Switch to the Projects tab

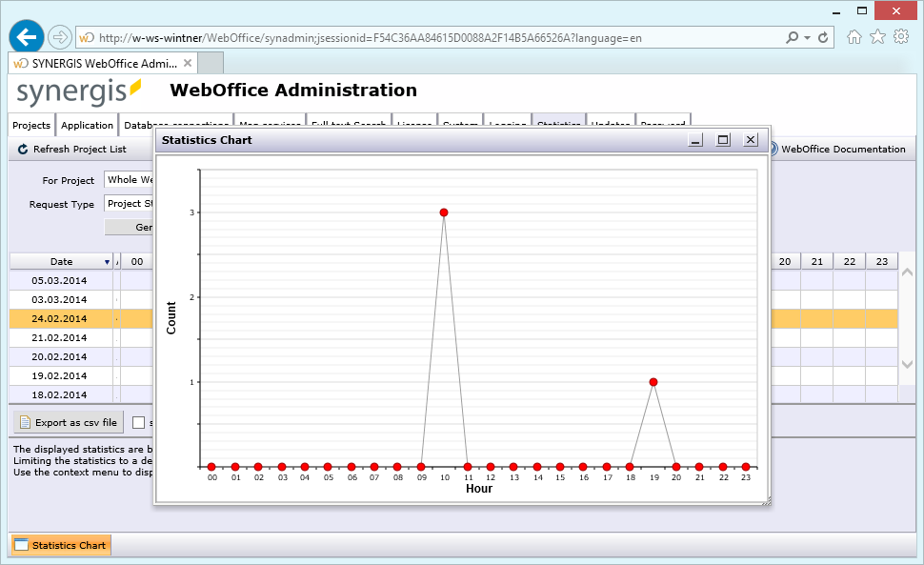(31, 125)
